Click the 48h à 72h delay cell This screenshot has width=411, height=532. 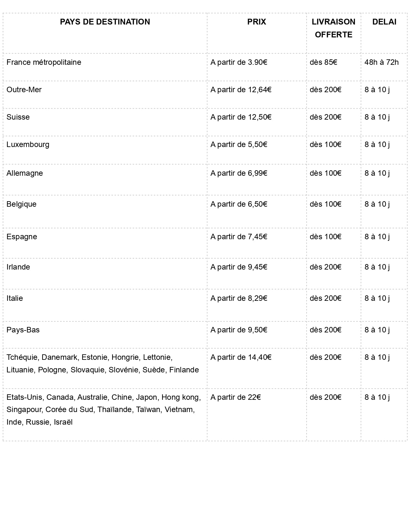tap(381, 62)
